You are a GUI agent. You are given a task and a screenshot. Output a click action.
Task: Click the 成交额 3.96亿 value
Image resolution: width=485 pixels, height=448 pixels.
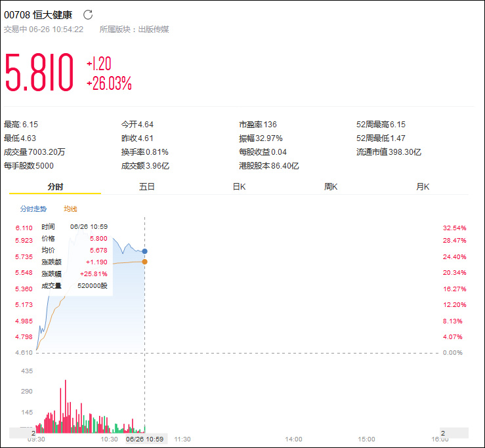tap(146, 166)
